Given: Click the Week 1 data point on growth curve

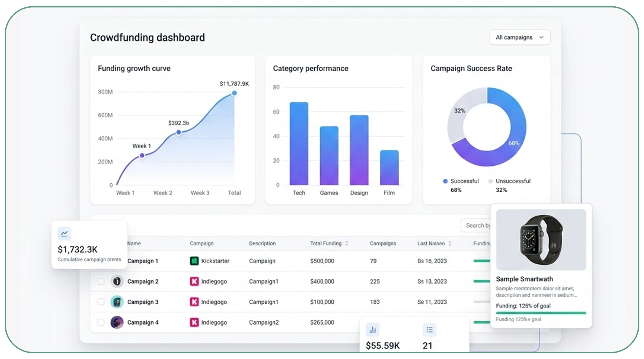Looking at the screenshot, I should point(142,155).
